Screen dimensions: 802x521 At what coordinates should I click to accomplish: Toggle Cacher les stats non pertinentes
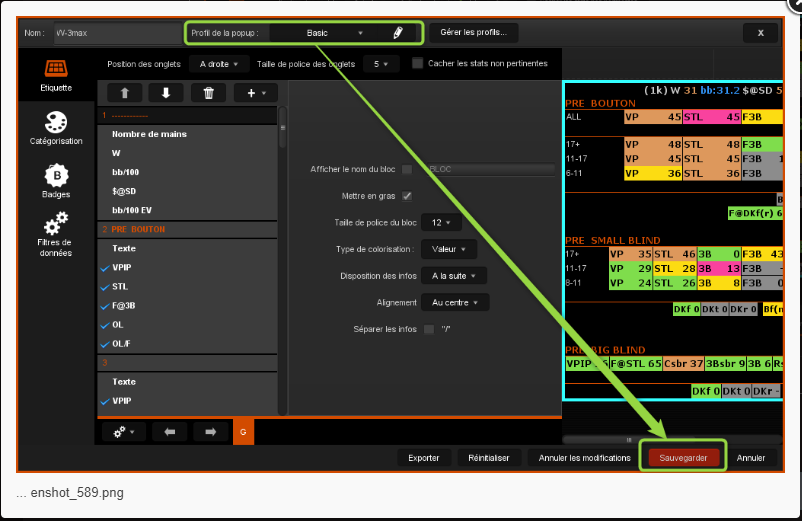(x=417, y=63)
